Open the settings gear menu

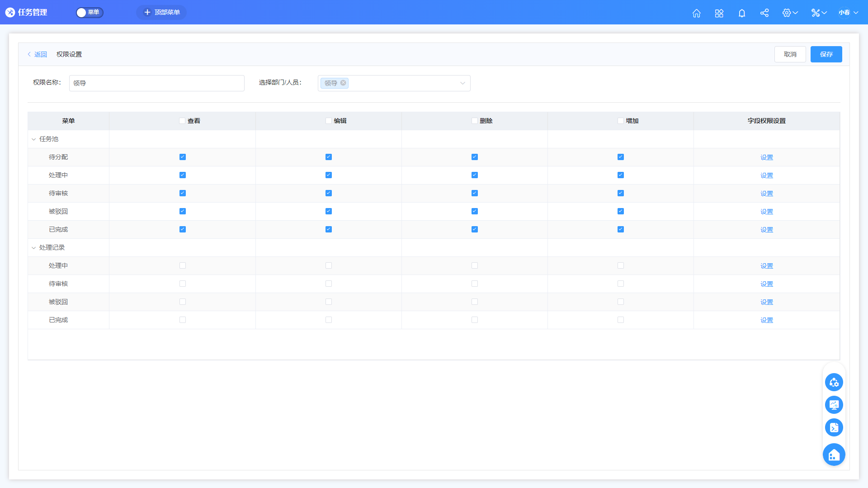coord(790,13)
